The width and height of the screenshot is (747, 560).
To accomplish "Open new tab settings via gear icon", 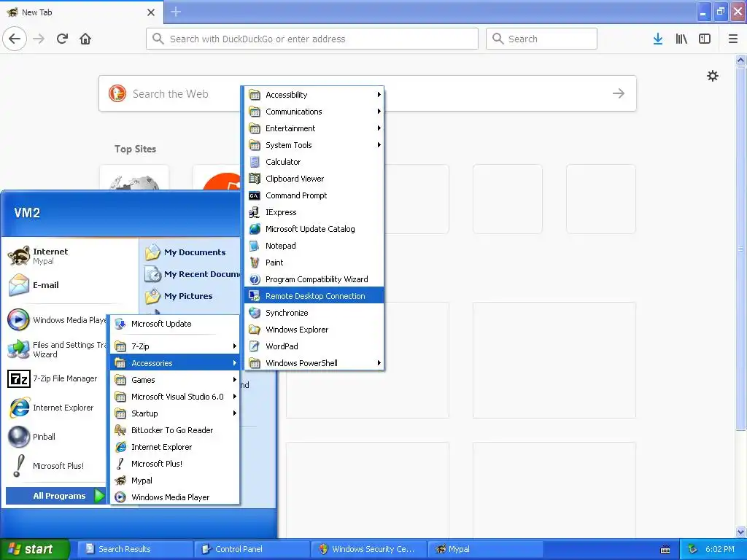I will click(712, 76).
